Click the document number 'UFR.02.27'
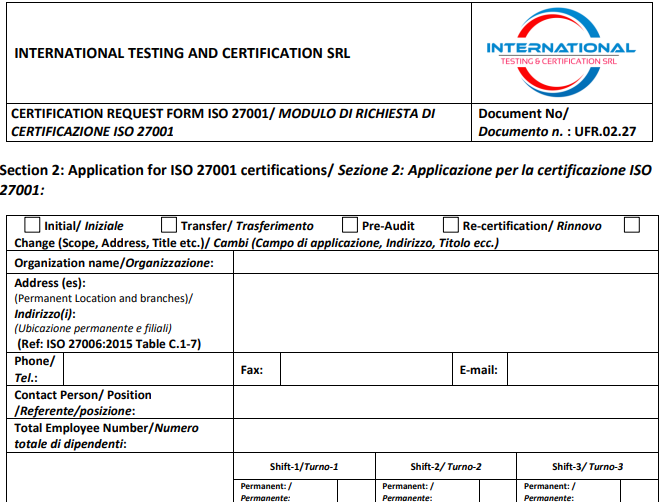 pyautogui.click(x=605, y=132)
